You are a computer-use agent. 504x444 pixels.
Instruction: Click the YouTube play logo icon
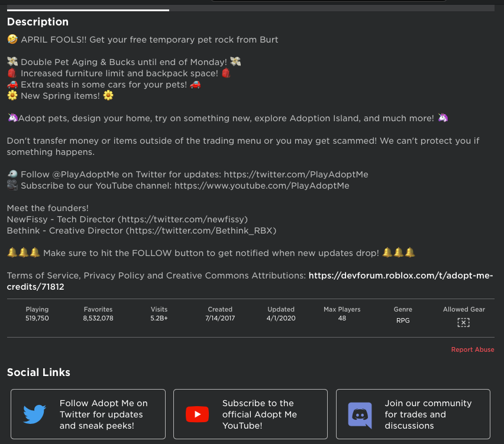tap(197, 414)
